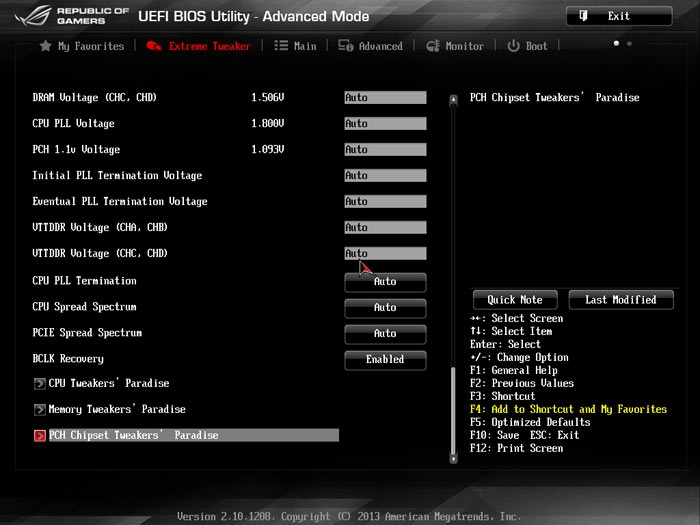This screenshot has width=700, height=525.
Task: Click the CPU PLL Voltage Auto field
Action: point(385,124)
